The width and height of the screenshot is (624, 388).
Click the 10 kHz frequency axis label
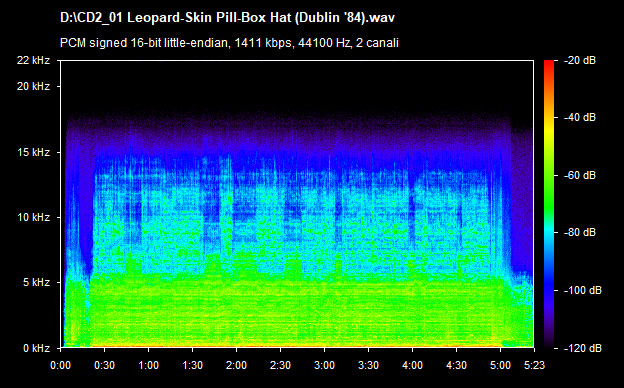pos(33,218)
